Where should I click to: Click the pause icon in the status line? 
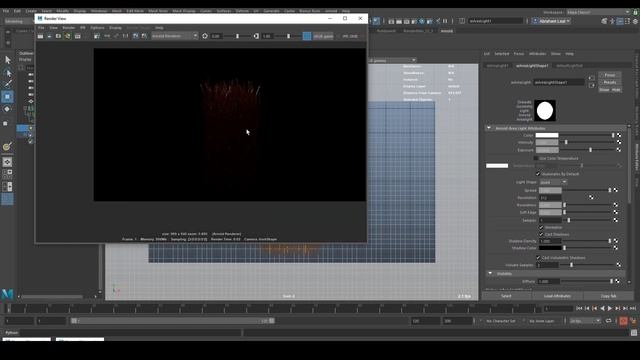click(x=445, y=21)
